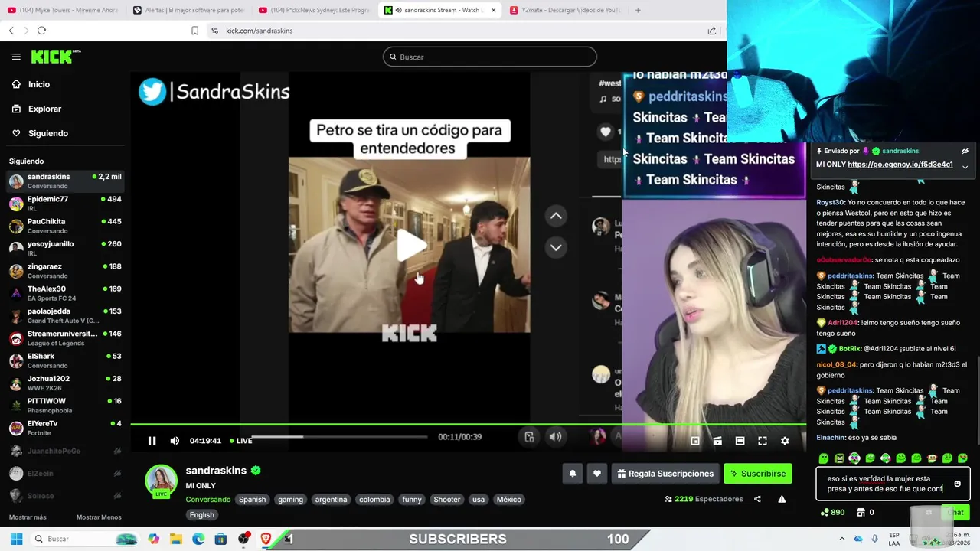
Task: Enable stream notifications with bell button
Action: click(572, 474)
